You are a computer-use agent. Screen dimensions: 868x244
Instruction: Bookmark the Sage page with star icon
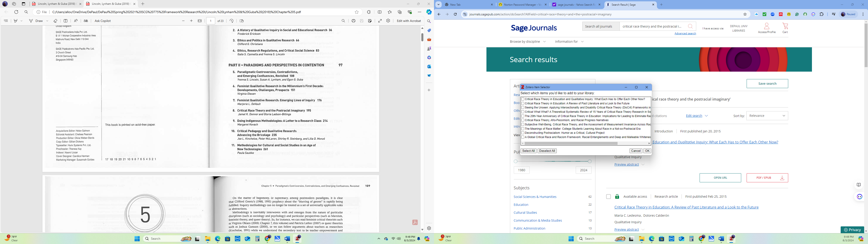(x=745, y=14)
